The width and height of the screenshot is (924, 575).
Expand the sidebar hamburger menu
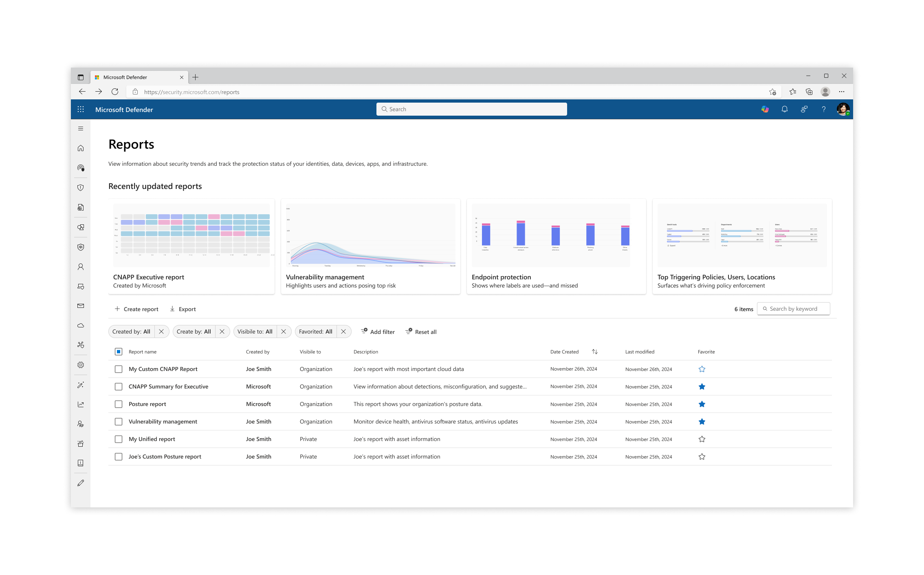[81, 129]
